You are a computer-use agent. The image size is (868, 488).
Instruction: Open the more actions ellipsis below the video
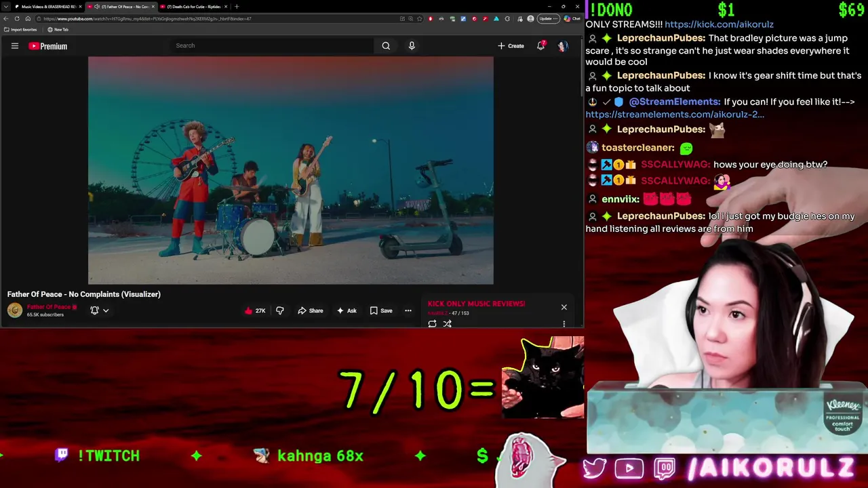(x=408, y=310)
